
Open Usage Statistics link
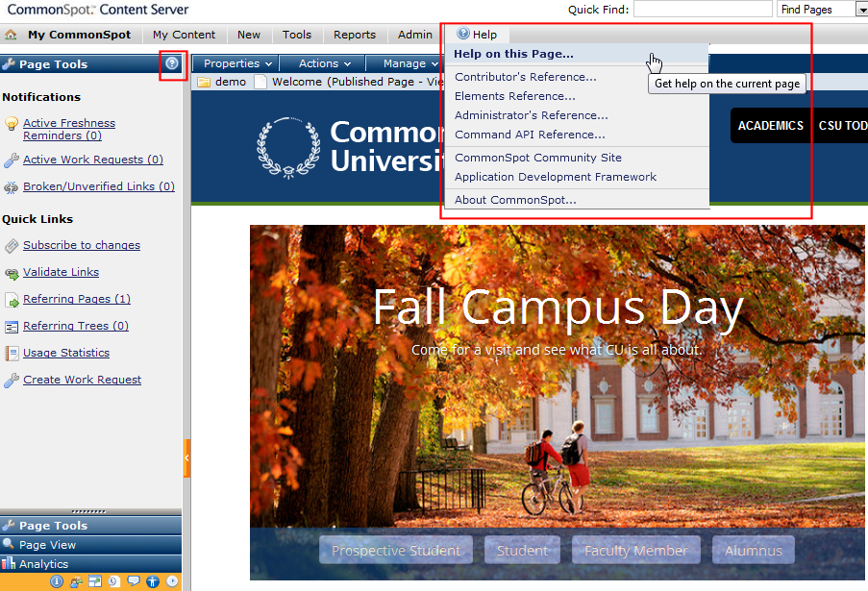click(66, 353)
